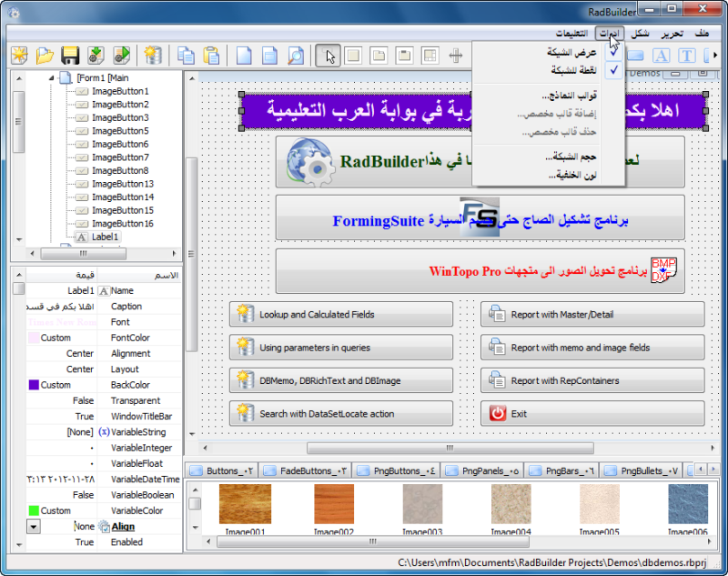The width and height of the screenshot is (728, 576).
Task: Select the panel component tool
Action: (x=353, y=56)
